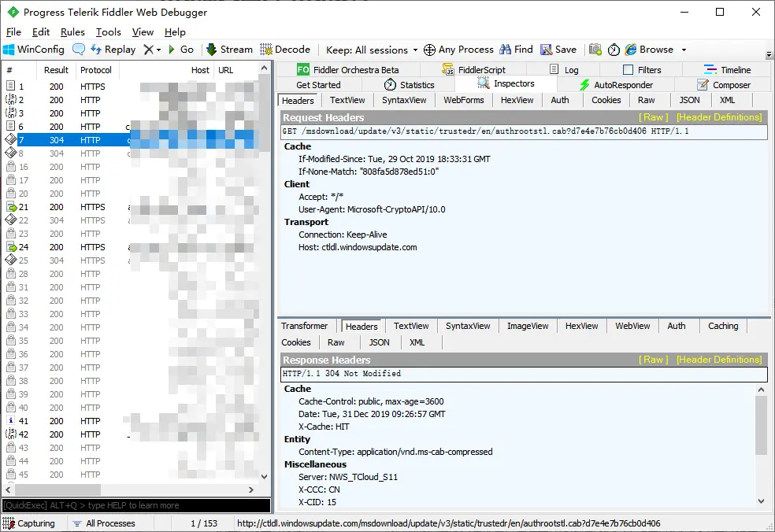Select request WebForms inspector tab
This screenshot has height=532, width=775.
click(464, 100)
